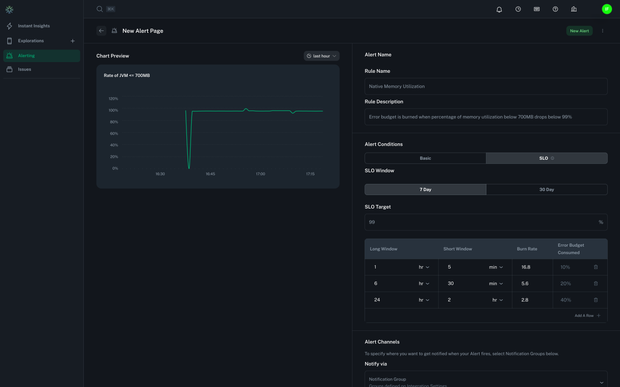620x387 pixels.
Task: Click the error budget value 10%
Action: (x=565, y=267)
